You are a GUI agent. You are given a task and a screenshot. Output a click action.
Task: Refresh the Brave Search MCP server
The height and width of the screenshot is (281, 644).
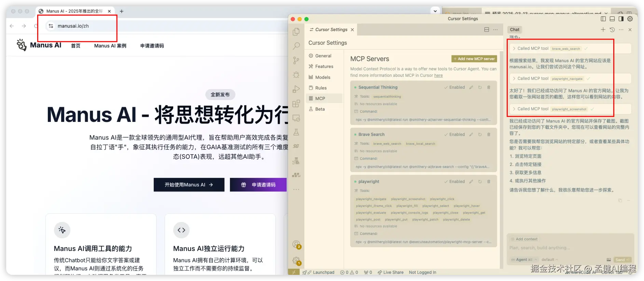pyautogui.click(x=480, y=135)
